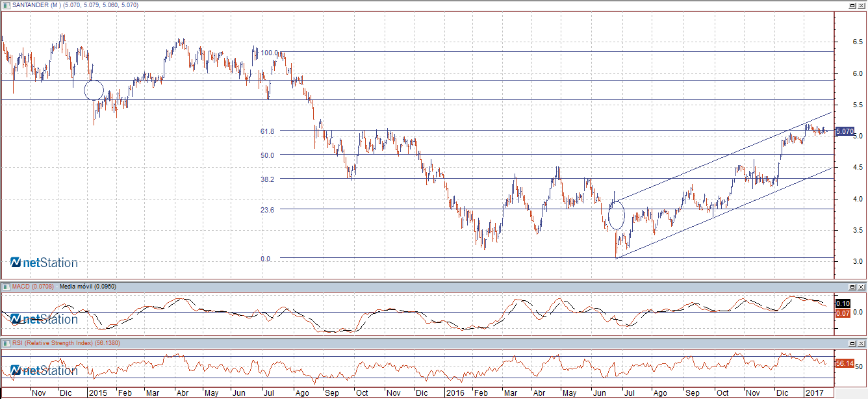Screen dimensions: 868x399
Task: Maximize the SANTANDER price chart panel
Action: pyautogui.click(x=852, y=5)
